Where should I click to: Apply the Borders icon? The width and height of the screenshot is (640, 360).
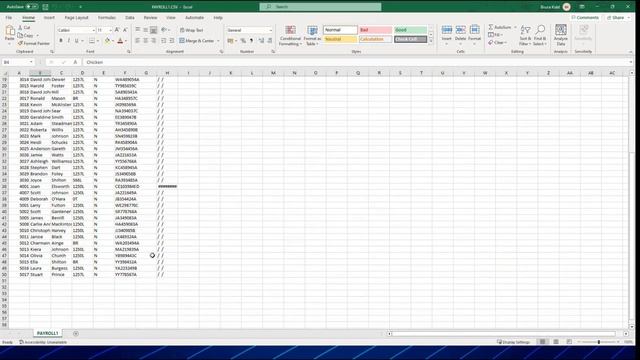point(92,41)
